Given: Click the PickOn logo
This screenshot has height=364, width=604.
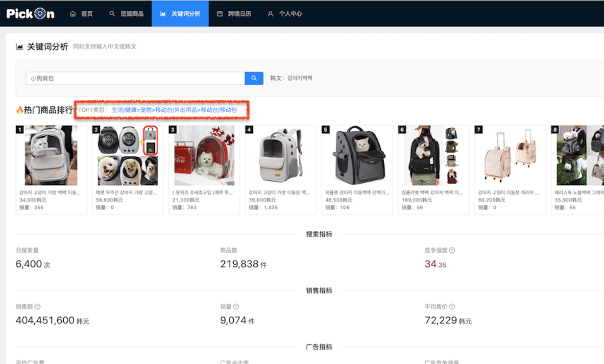Looking at the screenshot, I should pyautogui.click(x=30, y=14).
